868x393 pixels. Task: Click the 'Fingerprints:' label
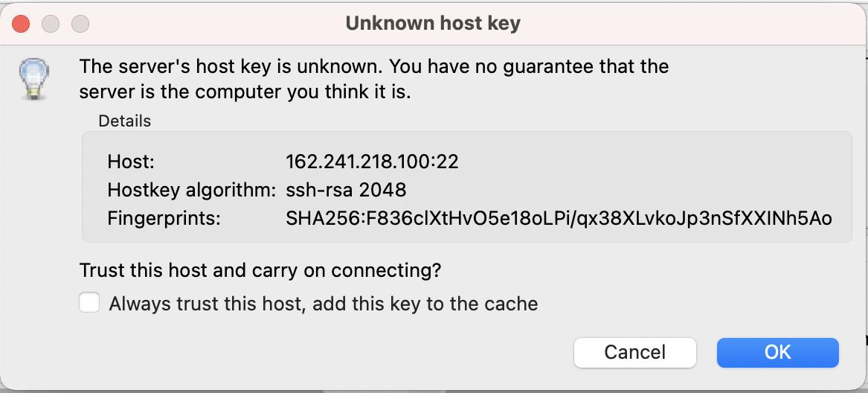click(165, 219)
